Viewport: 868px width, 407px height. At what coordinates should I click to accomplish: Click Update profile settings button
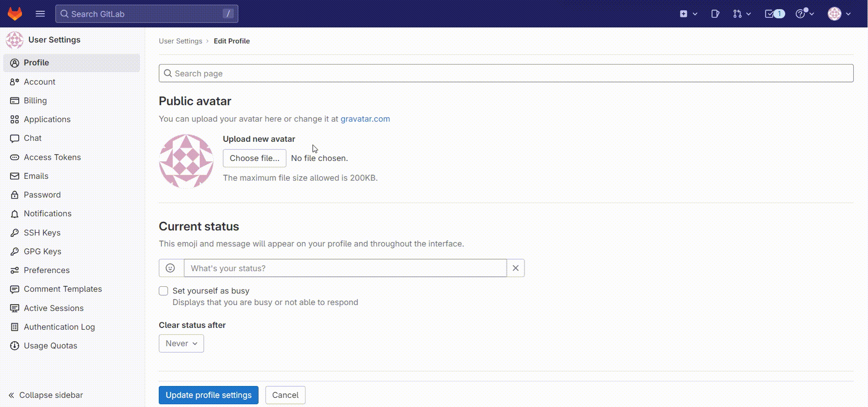(x=208, y=395)
